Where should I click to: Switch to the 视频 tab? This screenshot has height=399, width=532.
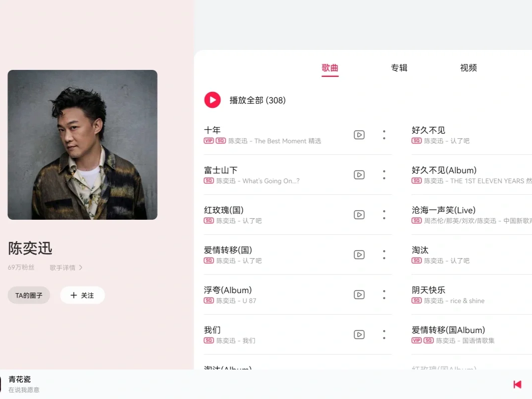pyautogui.click(x=469, y=68)
